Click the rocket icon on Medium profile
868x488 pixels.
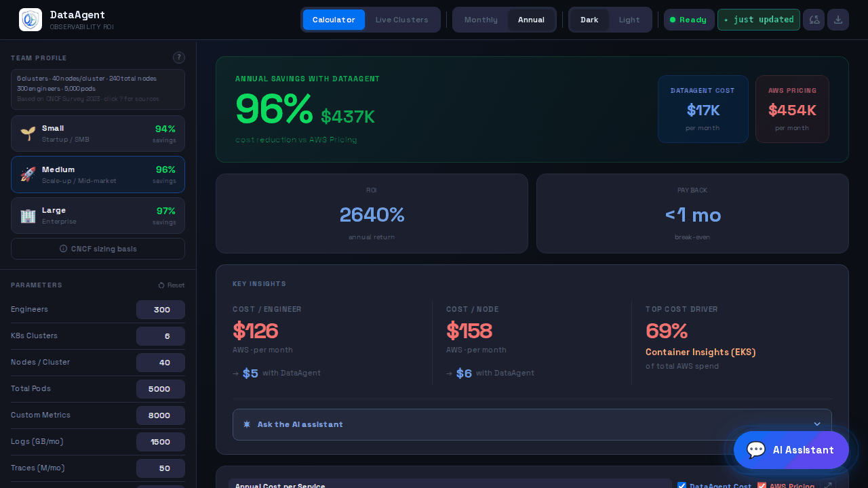coord(28,174)
